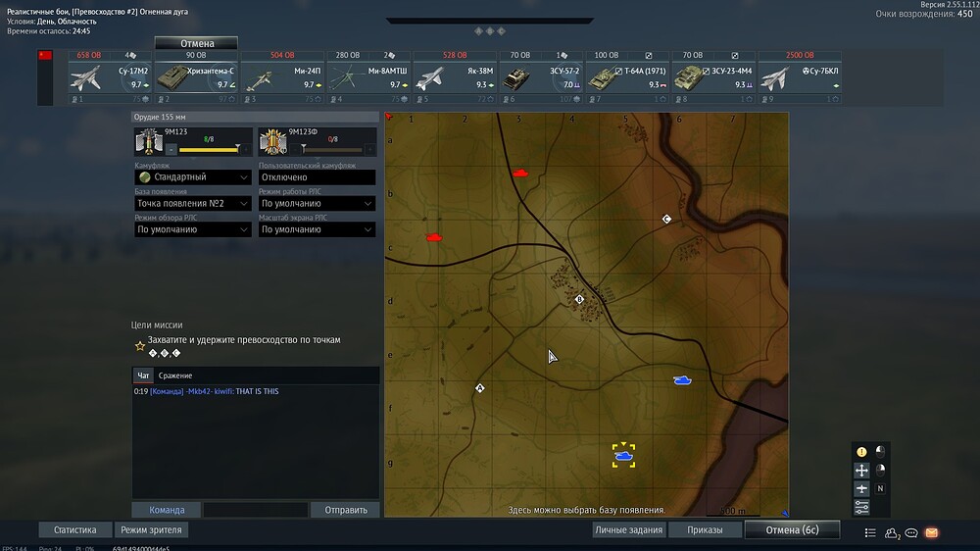
Task: Switch to the Сражение tab
Action: pos(175,376)
